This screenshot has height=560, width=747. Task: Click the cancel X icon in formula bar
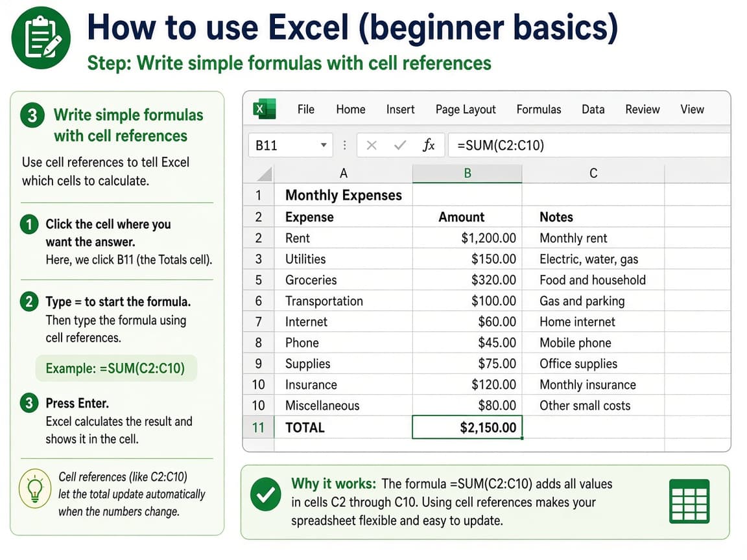coord(372,145)
